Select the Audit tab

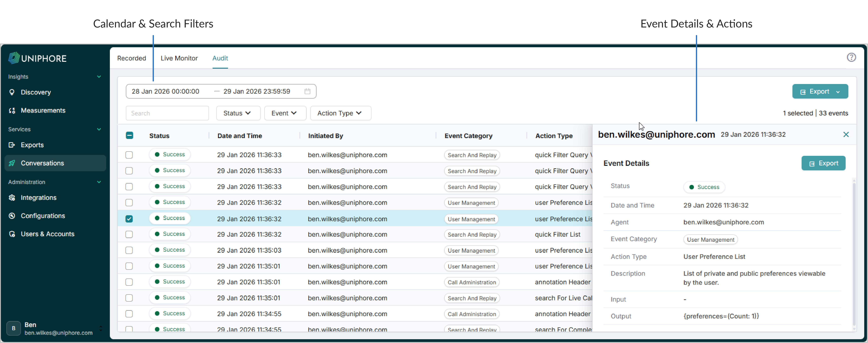tap(220, 58)
